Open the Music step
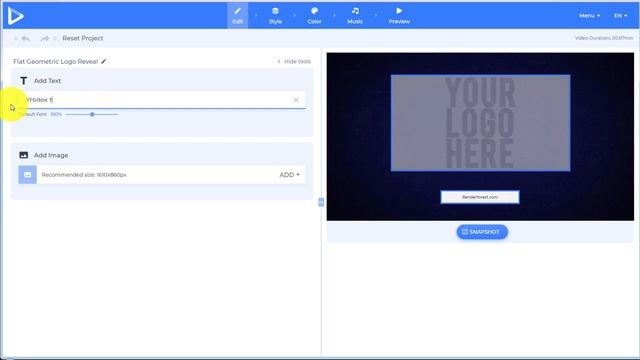Viewport: 640px width, 360px height. click(x=355, y=16)
